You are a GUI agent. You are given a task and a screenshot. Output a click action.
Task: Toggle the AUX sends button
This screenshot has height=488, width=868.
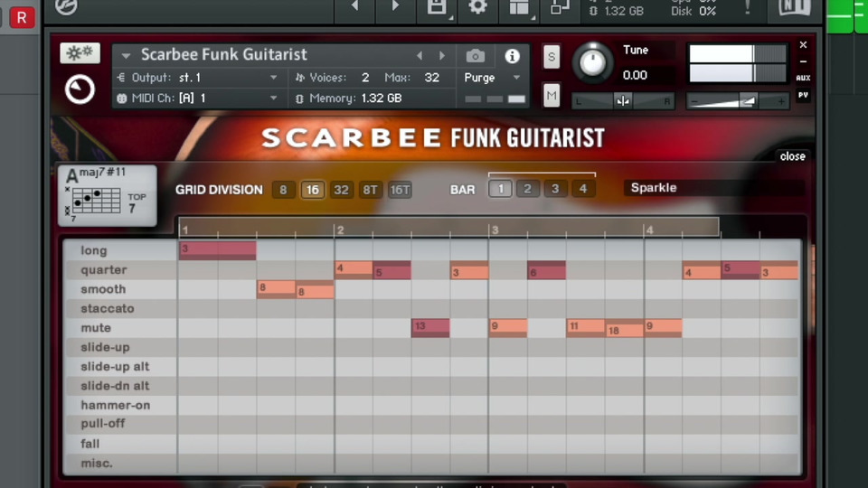point(803,78)
